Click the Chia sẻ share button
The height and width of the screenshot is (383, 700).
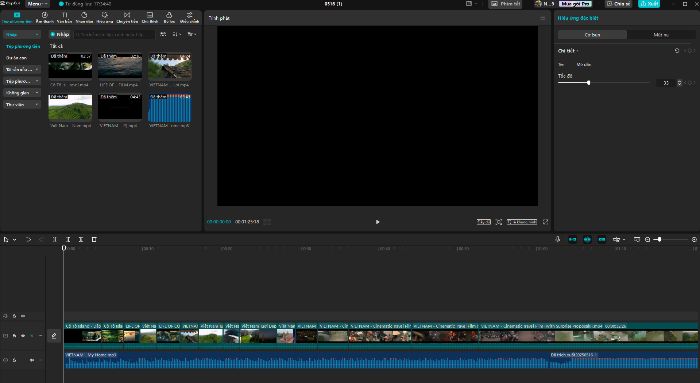pyautogui.click(x=618, y=4)
